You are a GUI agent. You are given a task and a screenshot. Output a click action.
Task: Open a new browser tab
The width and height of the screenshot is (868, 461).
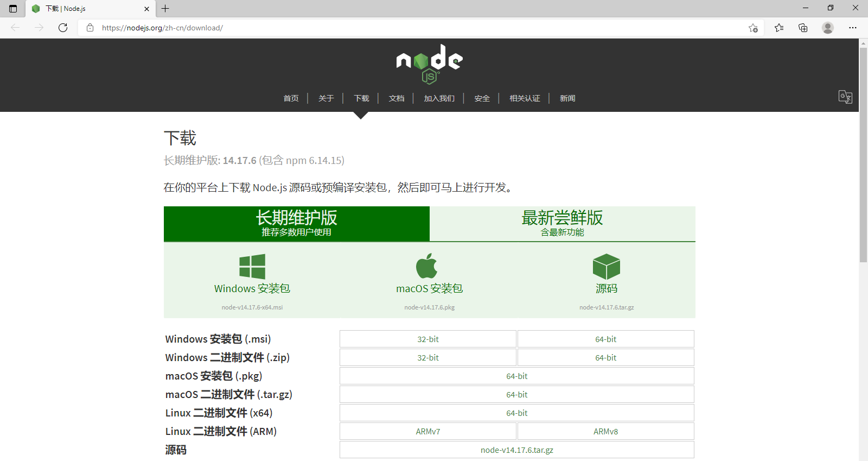pos(165,9)
